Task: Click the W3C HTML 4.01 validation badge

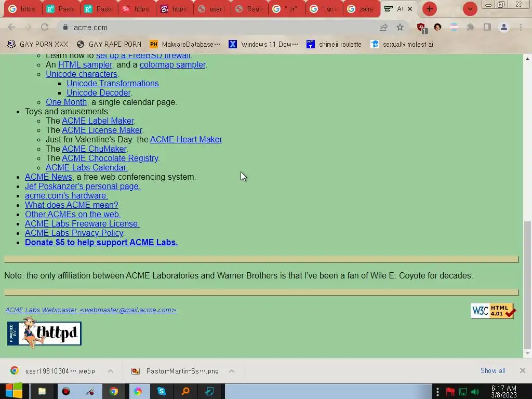Action: 493,311
